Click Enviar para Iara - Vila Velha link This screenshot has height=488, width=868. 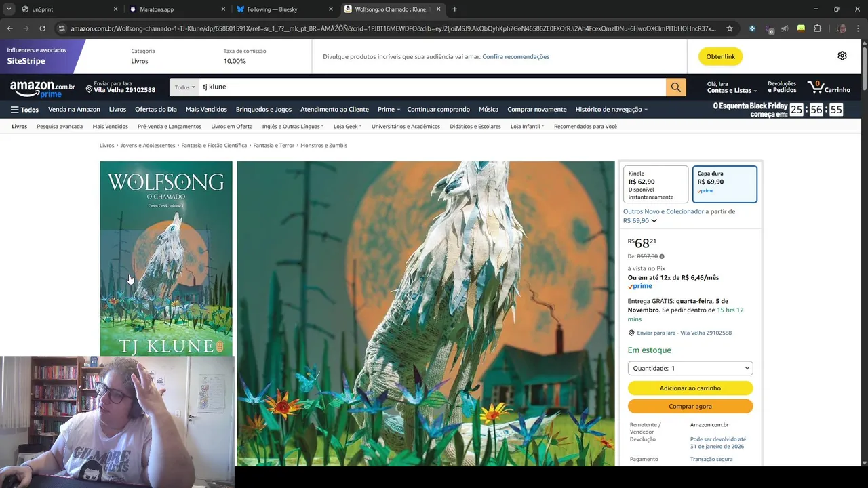click(684, 333)
